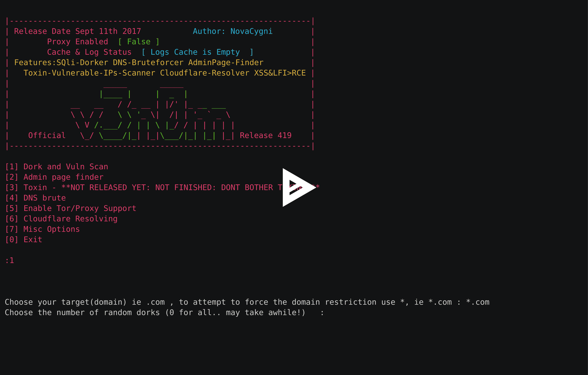The width and height of the screenshot is (588, 375).
Task: Click the '[7] Misc Options' line
Action: point(42,229)
